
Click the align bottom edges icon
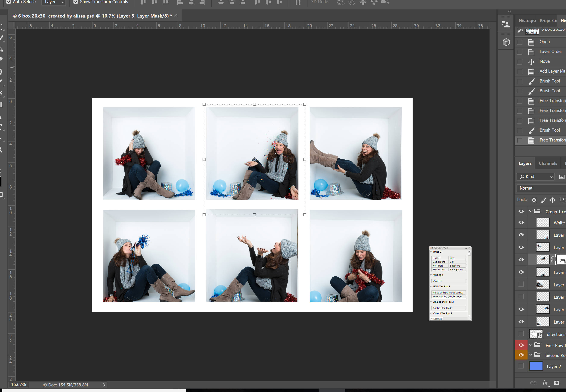coord(166,2)
